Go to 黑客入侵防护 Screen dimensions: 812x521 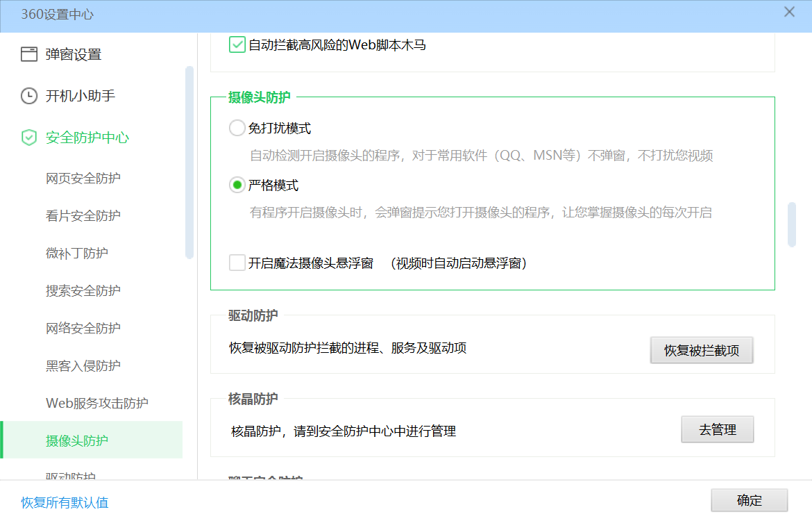83,365
